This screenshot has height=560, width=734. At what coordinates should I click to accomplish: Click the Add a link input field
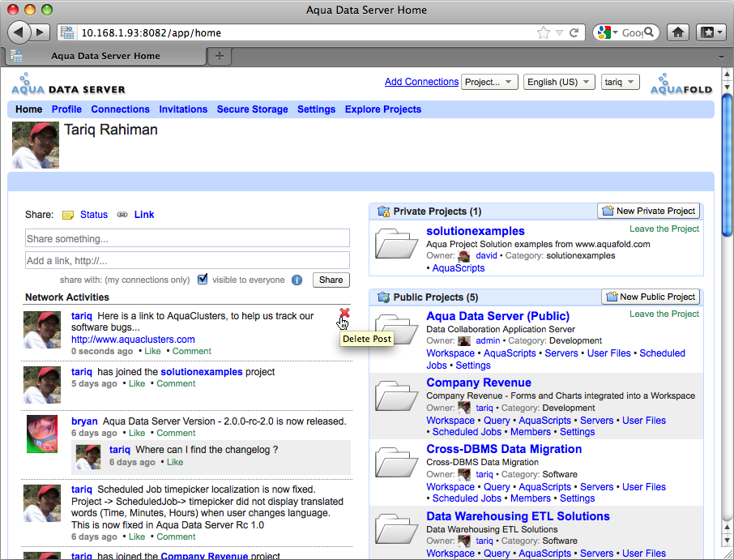(x=187, y=260)
